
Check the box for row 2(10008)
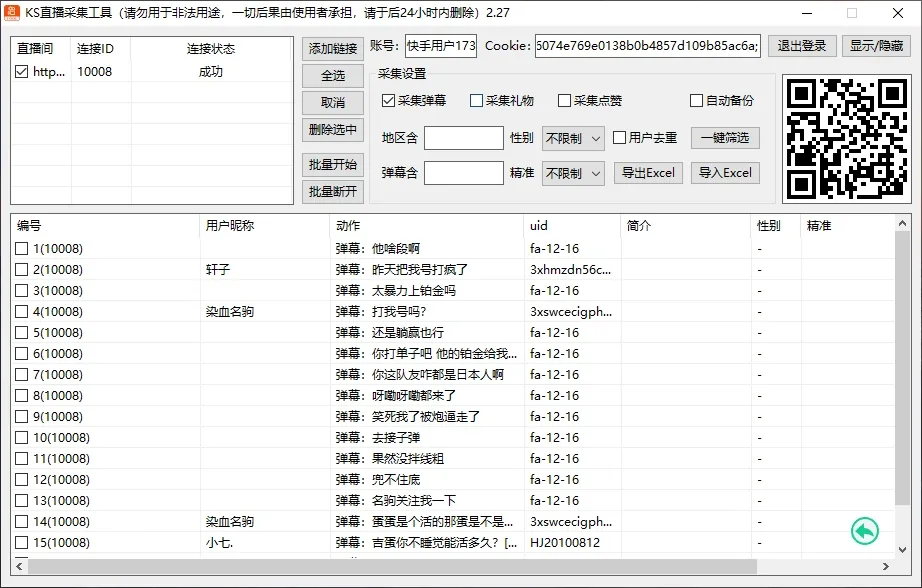(22, 270)
